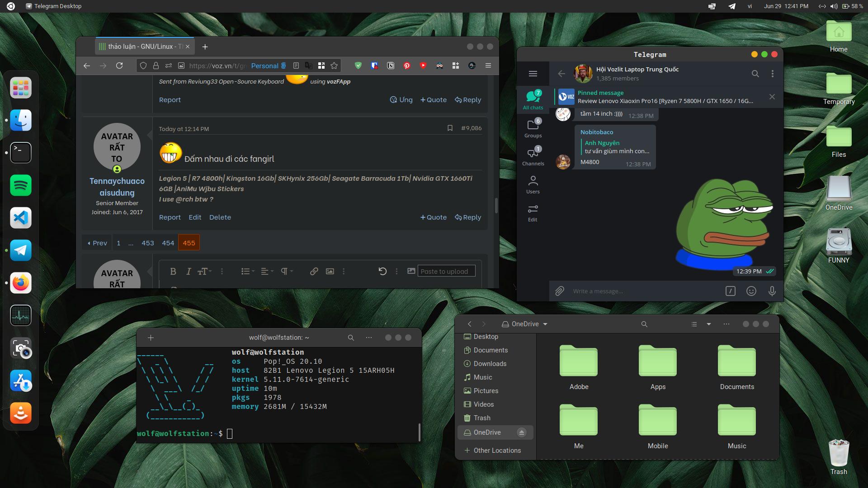Open the Telegram main menu icon
The width and height of the screenshot is (868, 488).
pos(533,74)
